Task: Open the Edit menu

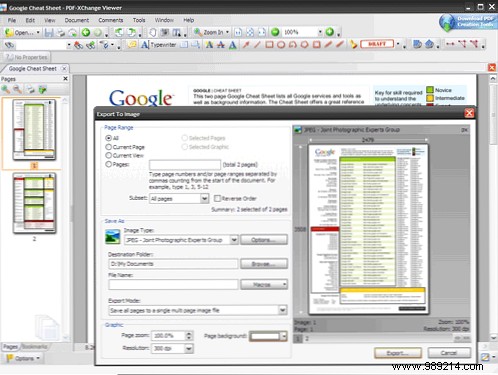Action: click(30, 20)
